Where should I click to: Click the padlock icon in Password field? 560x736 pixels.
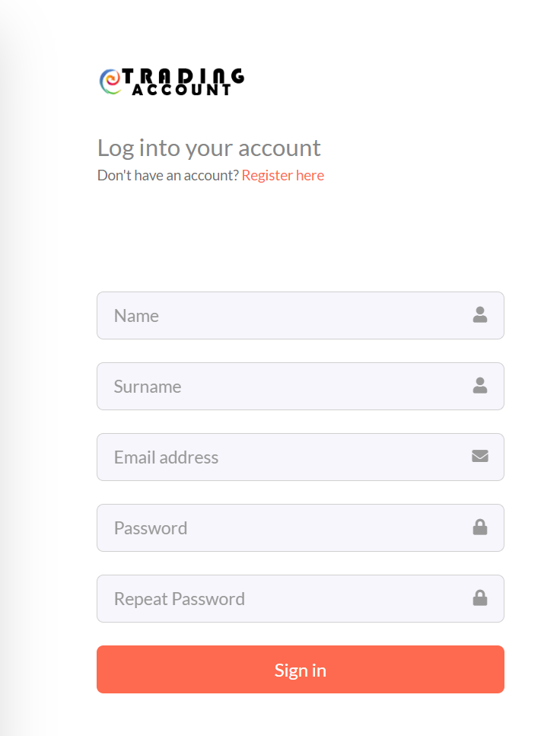[x=480, y=527]
